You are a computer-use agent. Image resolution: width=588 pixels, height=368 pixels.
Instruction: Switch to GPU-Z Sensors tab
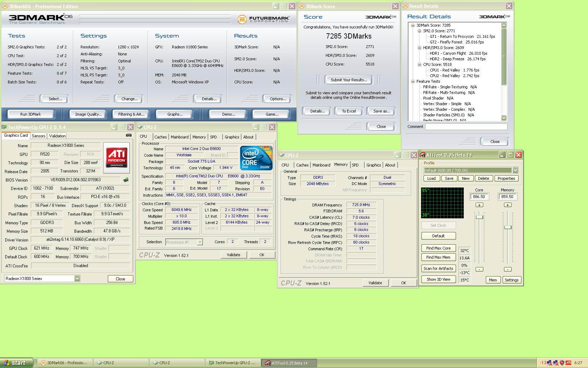38,136
